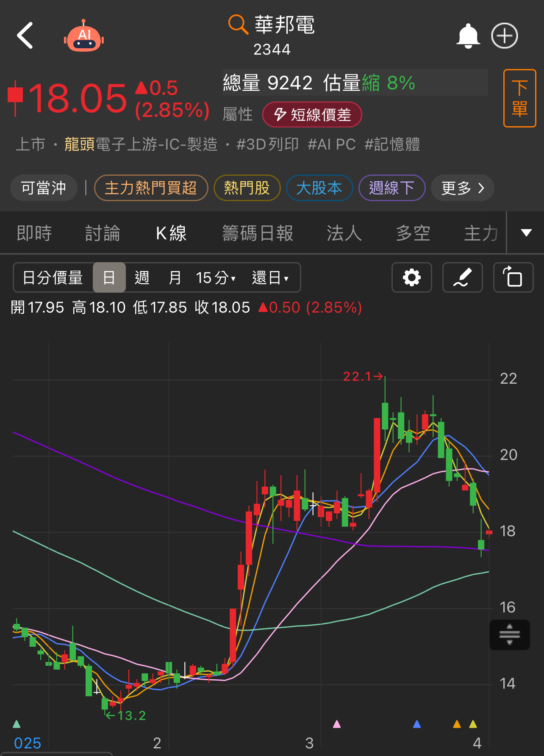
Task: Open the AI robot assistant
Action: 84,36
